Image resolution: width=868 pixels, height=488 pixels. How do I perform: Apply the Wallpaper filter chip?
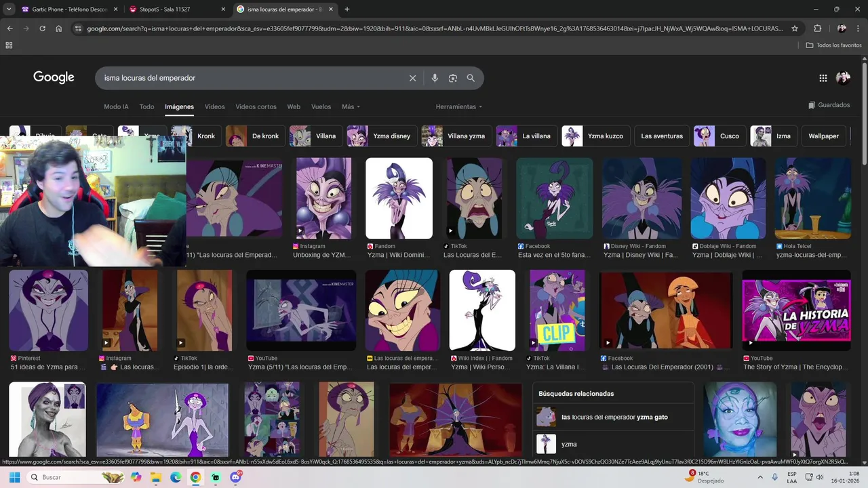coord(823,136)
